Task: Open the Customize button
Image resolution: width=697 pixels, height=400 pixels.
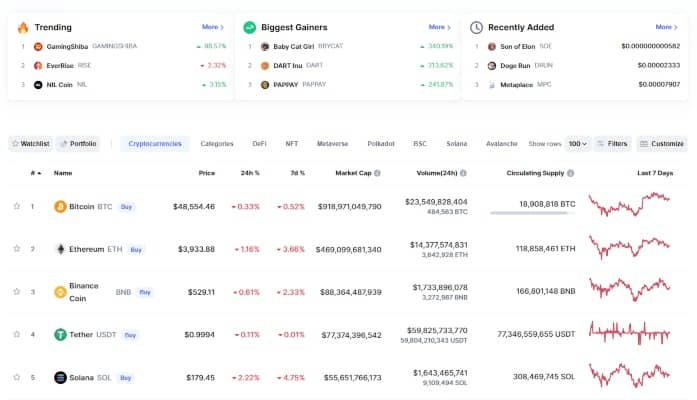Action: pos(662,144)
